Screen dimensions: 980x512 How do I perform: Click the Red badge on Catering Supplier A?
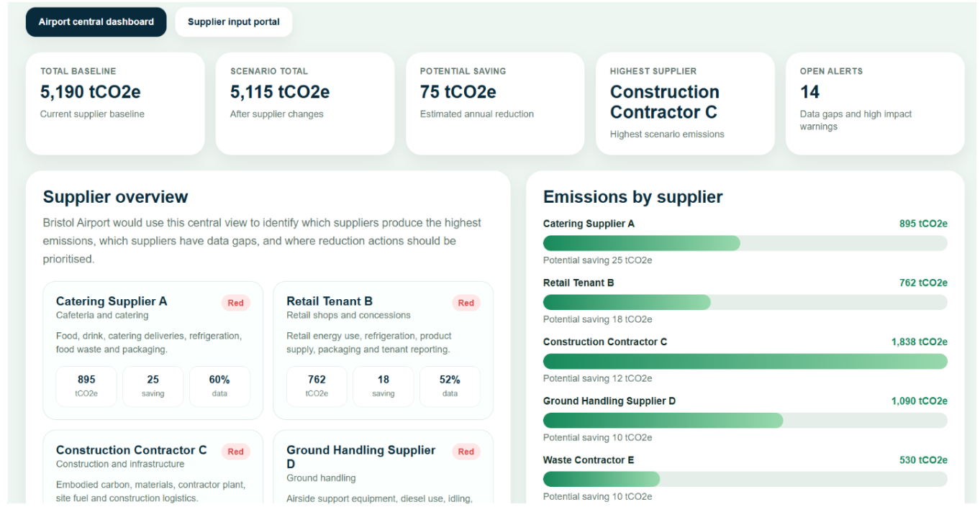(236, 303)
